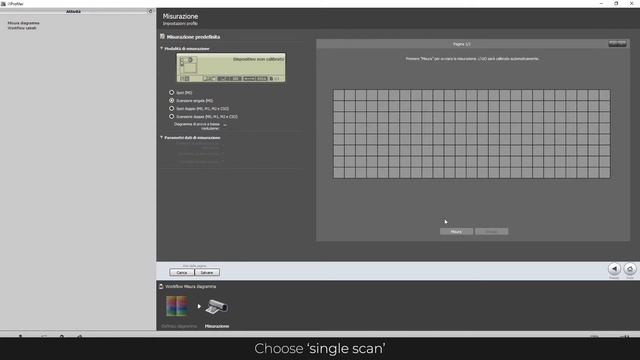Collapse the Modalità di misurazione section
The width and height of the screenshot is (640, 360).
click(162, 48)
